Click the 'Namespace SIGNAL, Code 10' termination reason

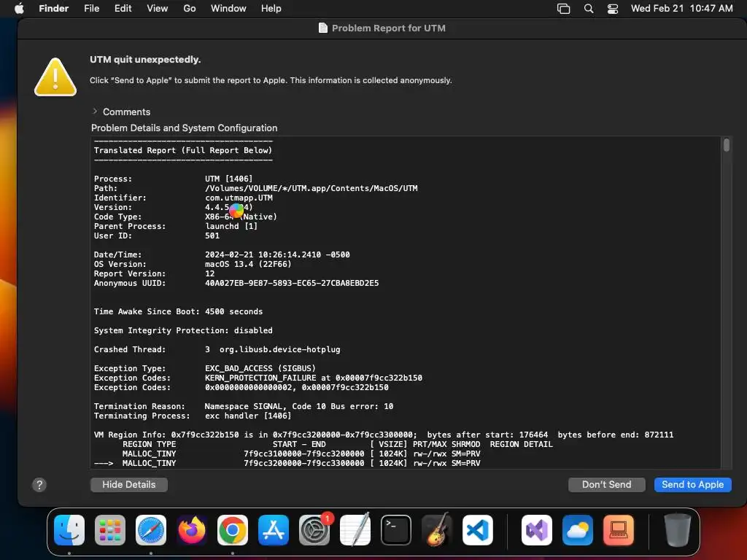(298, 407)
